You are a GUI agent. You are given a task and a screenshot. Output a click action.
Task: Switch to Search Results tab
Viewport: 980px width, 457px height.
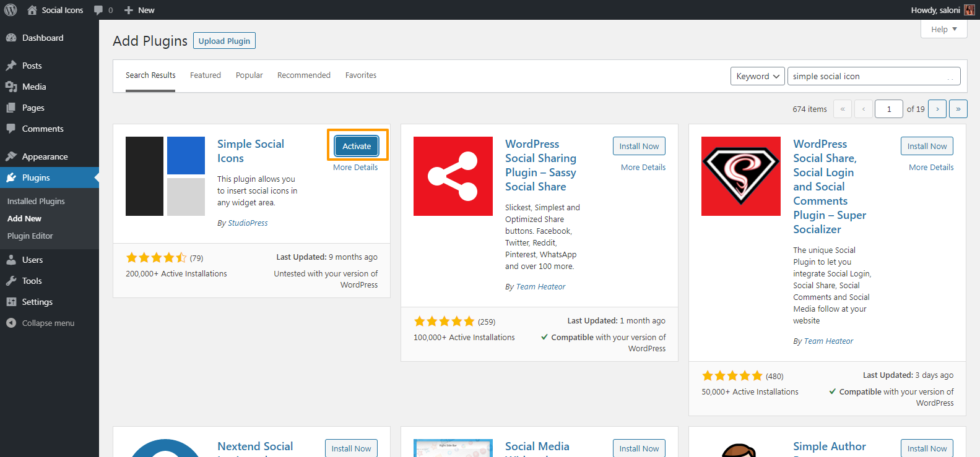pos(150,75)
